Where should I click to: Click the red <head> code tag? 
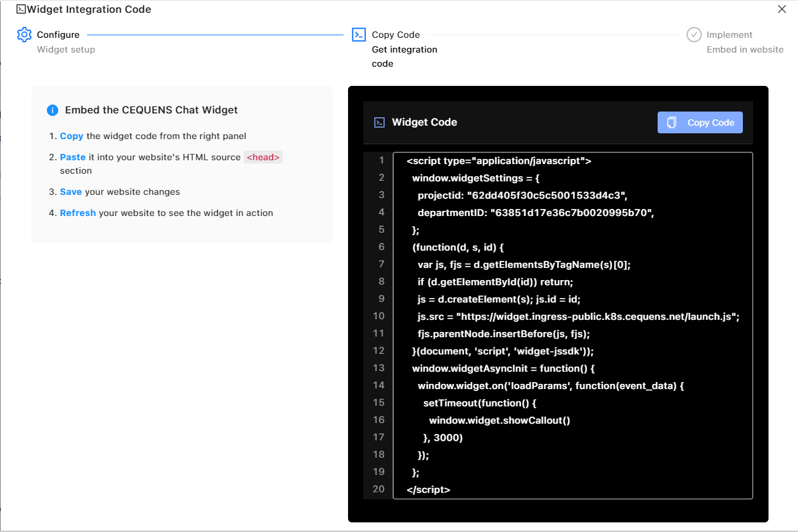tap(263, 157)
